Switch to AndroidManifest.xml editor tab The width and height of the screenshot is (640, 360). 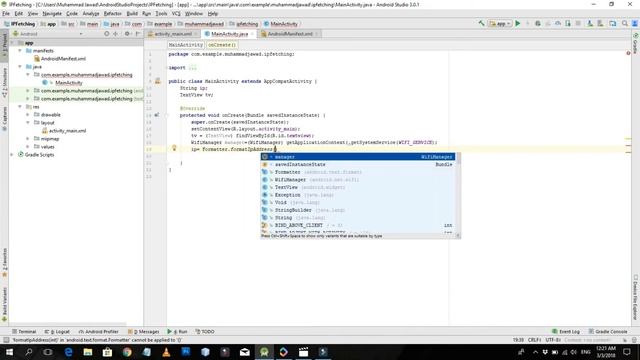tap(290, 34)
